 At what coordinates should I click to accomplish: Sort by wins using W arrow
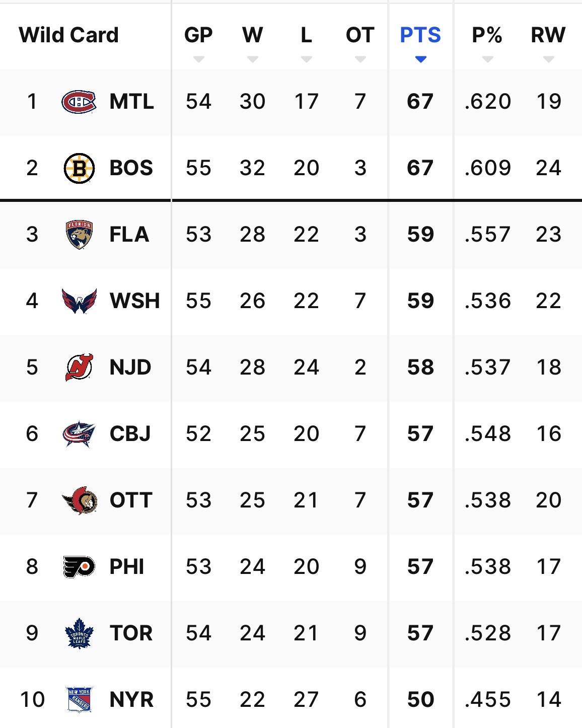tap(253, 59)
